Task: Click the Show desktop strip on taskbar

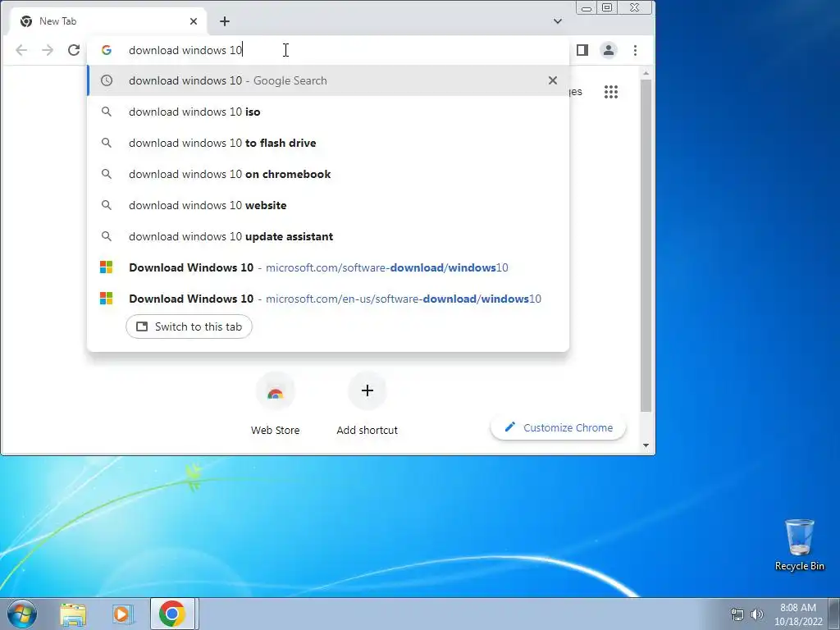Action: click(834, 614)
